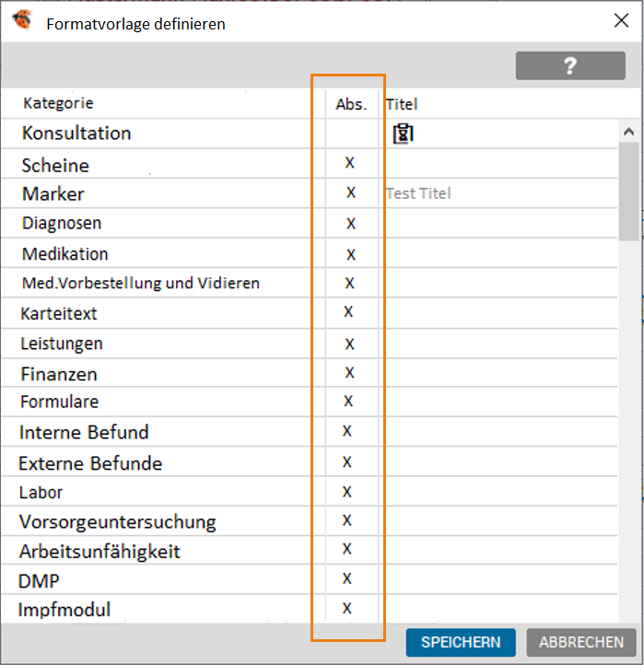
Task: Toggle the Abs. X mark for Labor
Action: pos(348,491)
